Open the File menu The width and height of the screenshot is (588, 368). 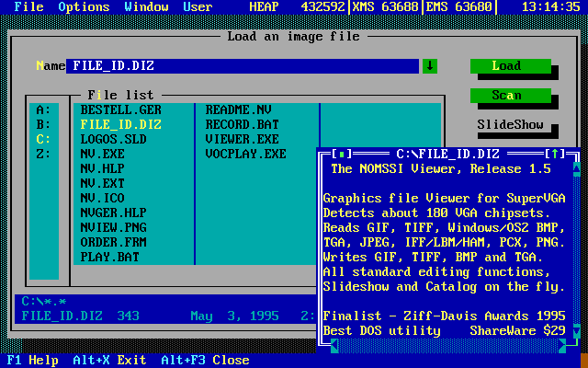(x=28, y=6)
